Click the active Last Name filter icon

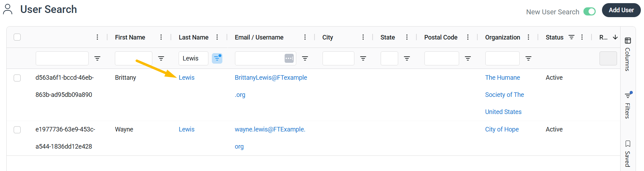point(217,58)
